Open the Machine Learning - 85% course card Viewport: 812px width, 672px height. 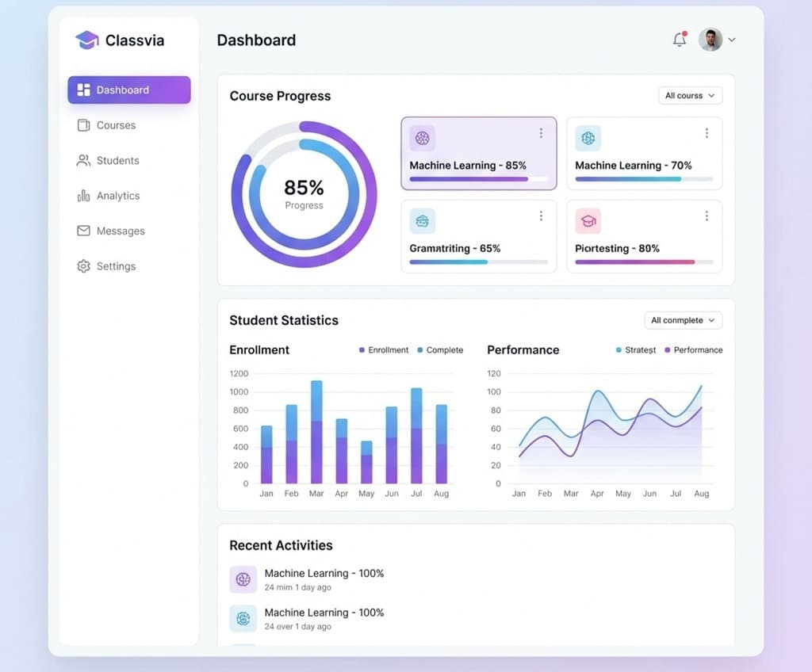point(478,154)
